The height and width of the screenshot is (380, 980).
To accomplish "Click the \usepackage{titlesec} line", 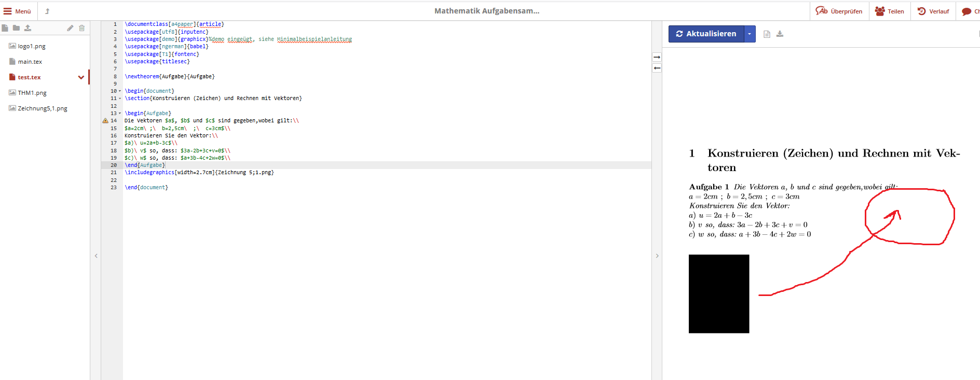I will [157, 62].
